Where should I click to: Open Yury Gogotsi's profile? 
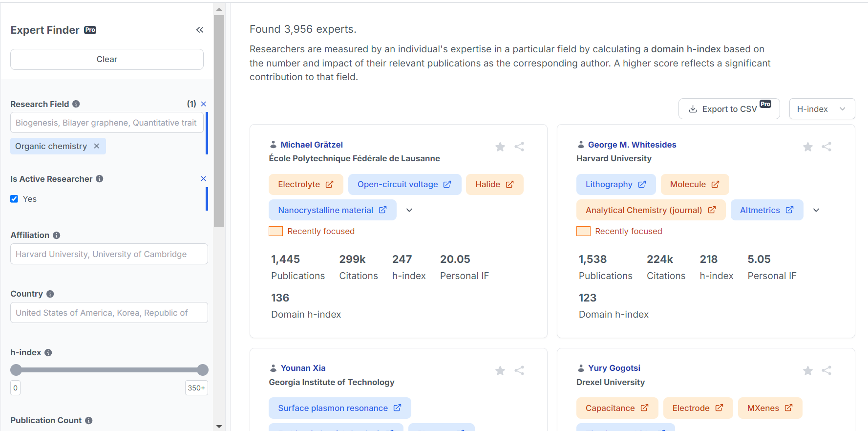pyautogui.click(x=614, y=368)
